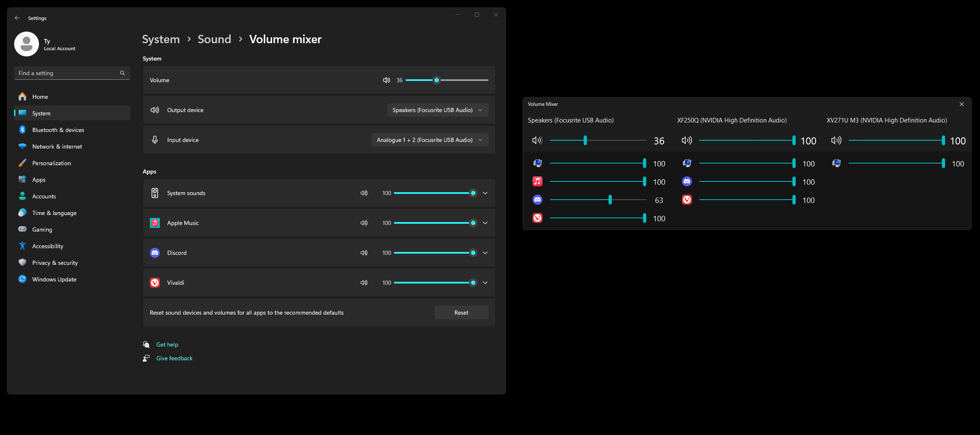
Task: Navigate to System breadcrumb
Action: click(161, 39)
